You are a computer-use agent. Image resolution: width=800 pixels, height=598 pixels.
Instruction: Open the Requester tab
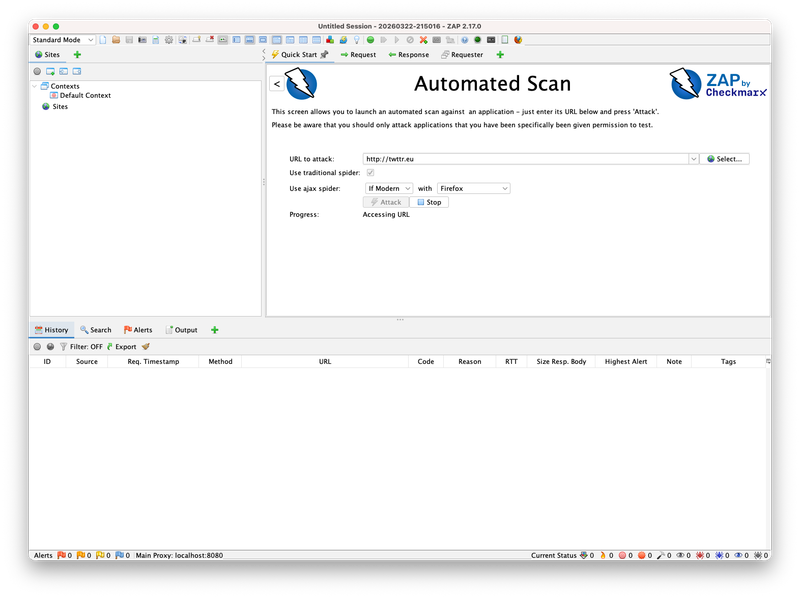pos(461,55)
